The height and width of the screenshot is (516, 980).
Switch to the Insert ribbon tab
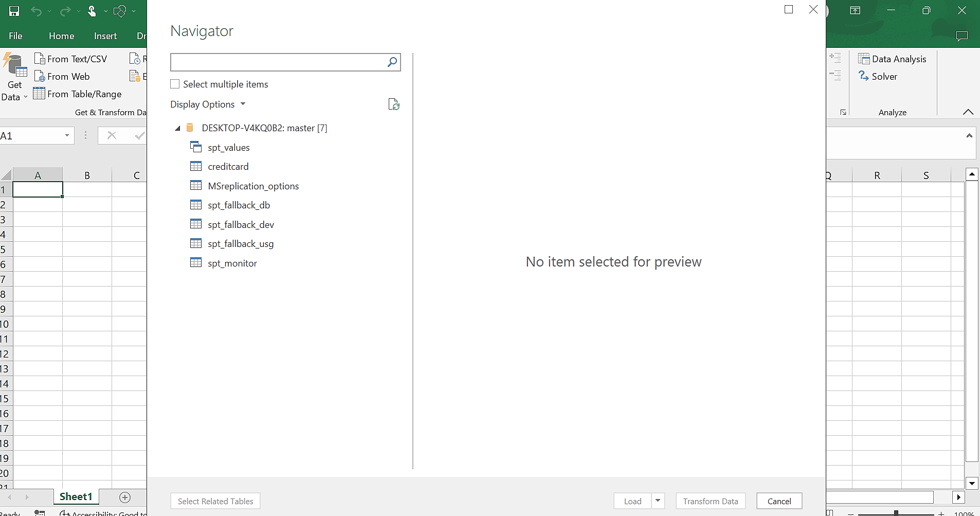pos(105,36)
